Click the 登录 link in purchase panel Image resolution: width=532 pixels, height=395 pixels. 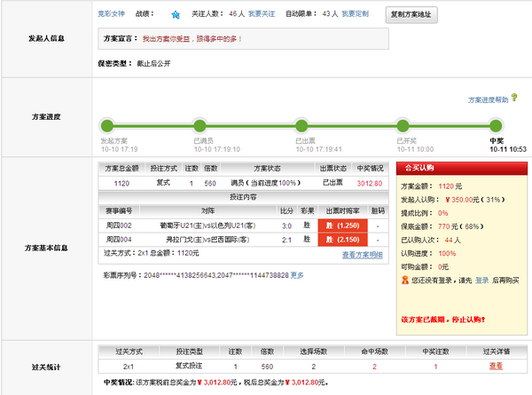tap(481, 280)
